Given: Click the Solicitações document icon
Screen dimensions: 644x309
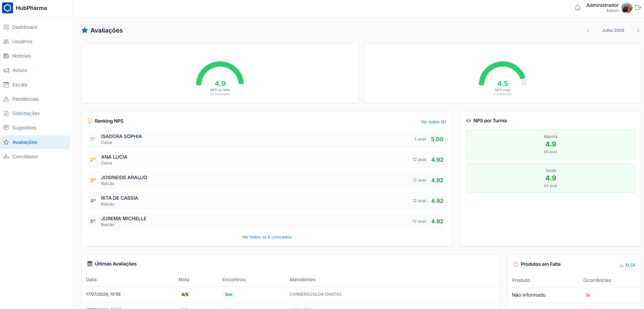Looking at the screenshot, I should coord(6,113).
